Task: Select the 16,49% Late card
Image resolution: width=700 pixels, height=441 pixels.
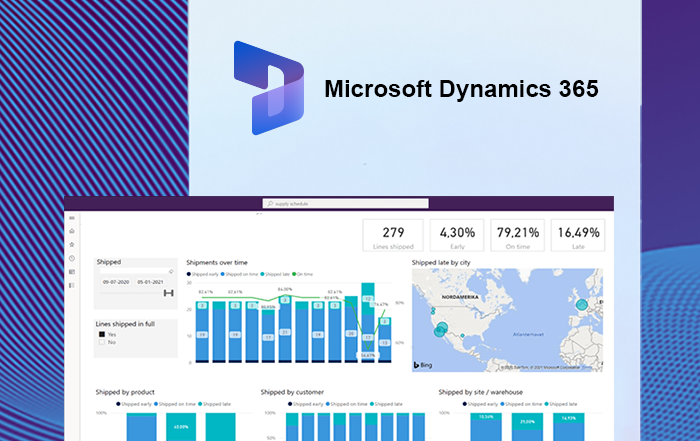Action: click(578, 235)
